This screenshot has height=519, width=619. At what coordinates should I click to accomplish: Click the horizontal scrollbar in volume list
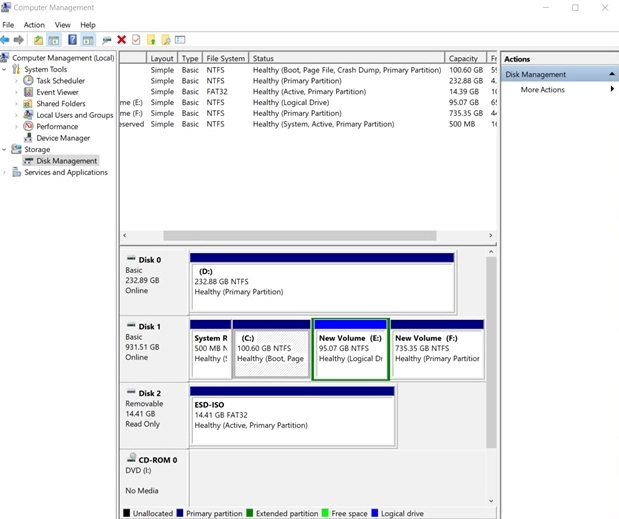coord(300,236)
